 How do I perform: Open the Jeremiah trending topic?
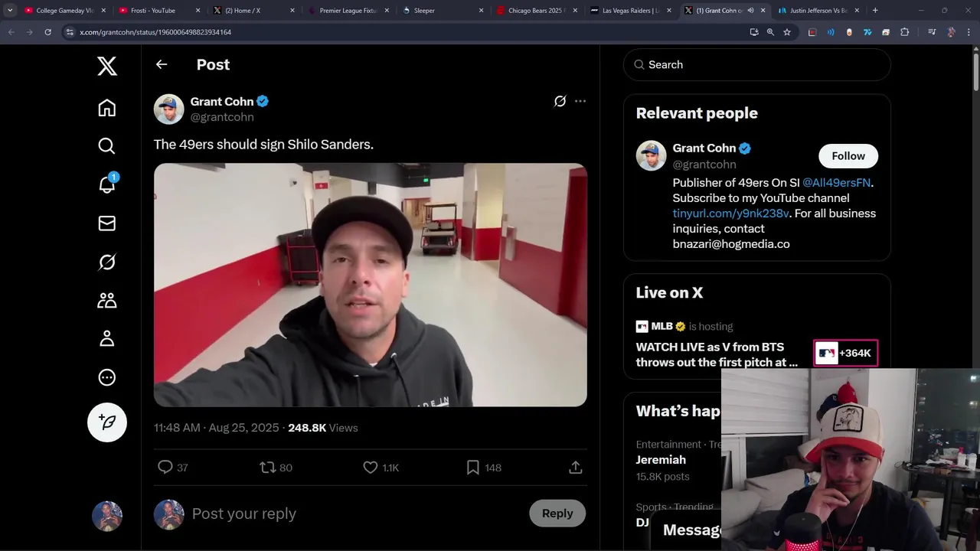tap(661, 460)
